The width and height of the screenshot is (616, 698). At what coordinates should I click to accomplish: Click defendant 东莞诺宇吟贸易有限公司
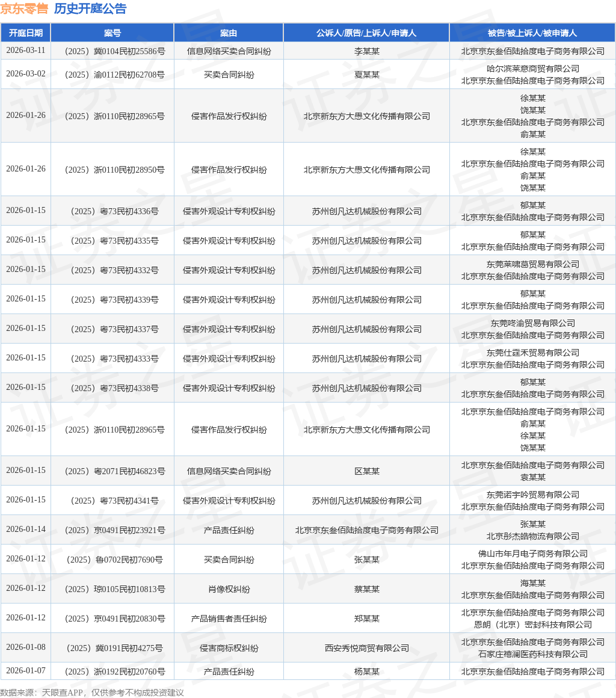(533, 495)
